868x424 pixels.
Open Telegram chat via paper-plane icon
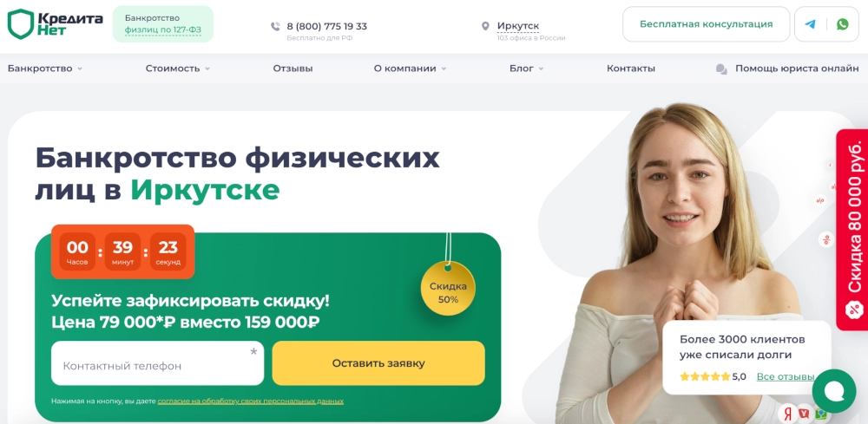[810, 24]
